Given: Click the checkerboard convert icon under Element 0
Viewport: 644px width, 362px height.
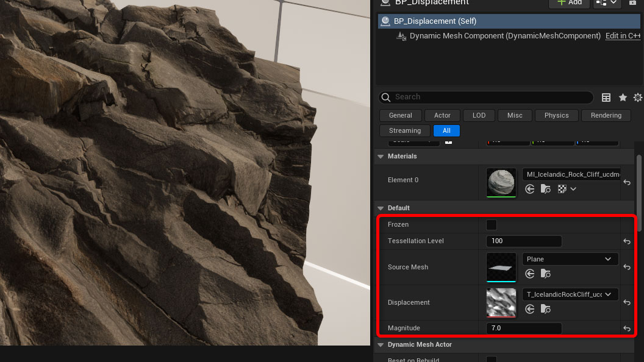Looking at the screenshot, I should pyautogui.click(x=561, y=189).
